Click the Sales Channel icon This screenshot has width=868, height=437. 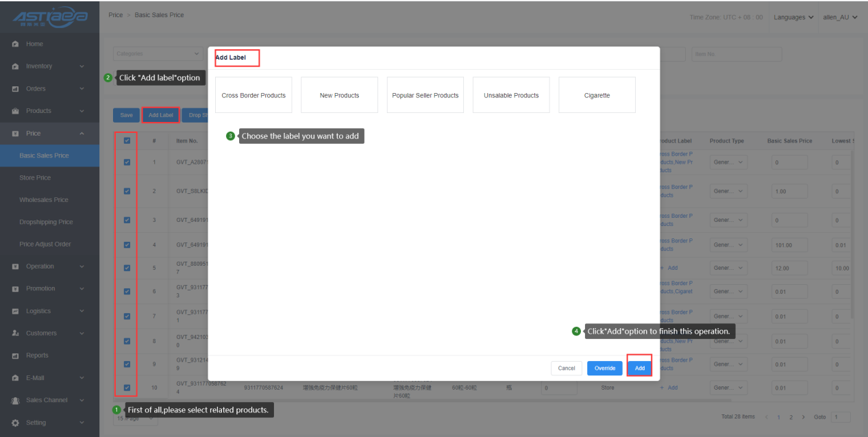pos(15,400)
